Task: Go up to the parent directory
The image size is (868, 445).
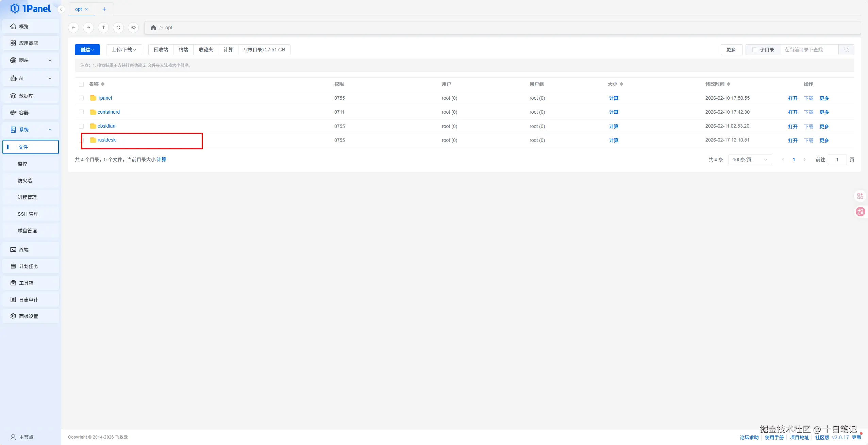Action: (103, 28)
